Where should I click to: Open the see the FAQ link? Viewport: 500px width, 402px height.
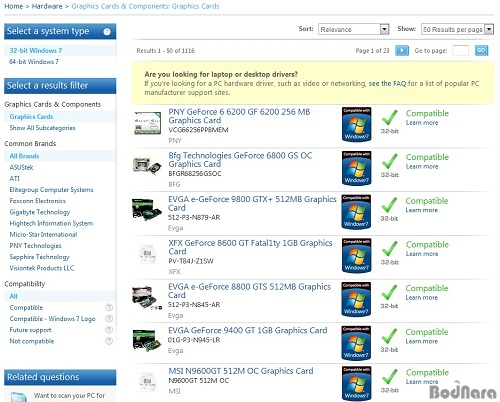[x=387, y=83]
